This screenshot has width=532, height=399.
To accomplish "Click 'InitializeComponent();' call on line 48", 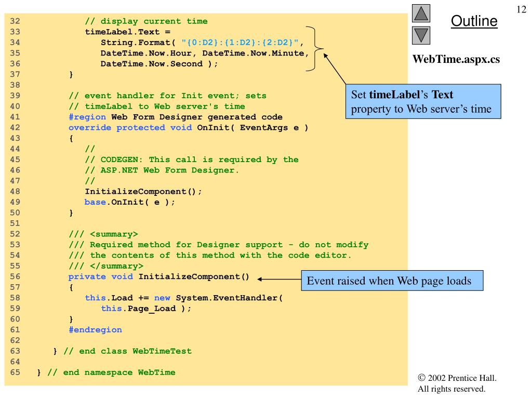I will [x=143, y=191].
